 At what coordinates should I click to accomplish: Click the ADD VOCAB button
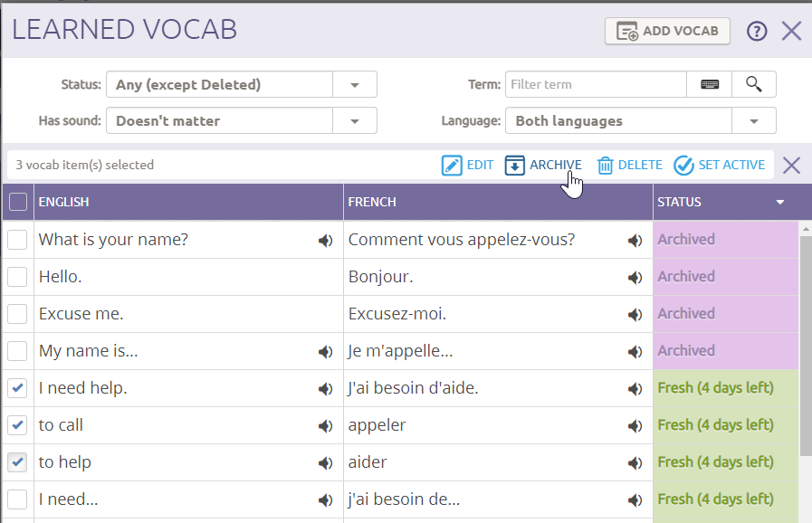click(x=667, y=31)
